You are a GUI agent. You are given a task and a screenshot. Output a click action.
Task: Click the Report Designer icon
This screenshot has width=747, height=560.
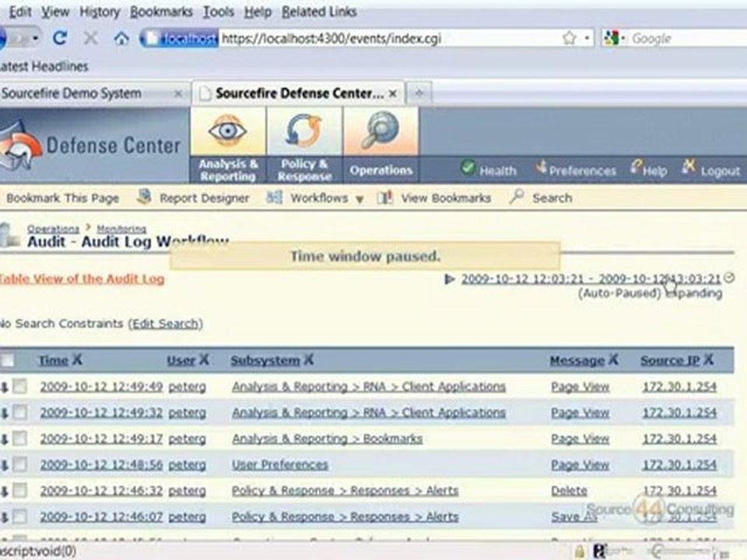point(144,197)
